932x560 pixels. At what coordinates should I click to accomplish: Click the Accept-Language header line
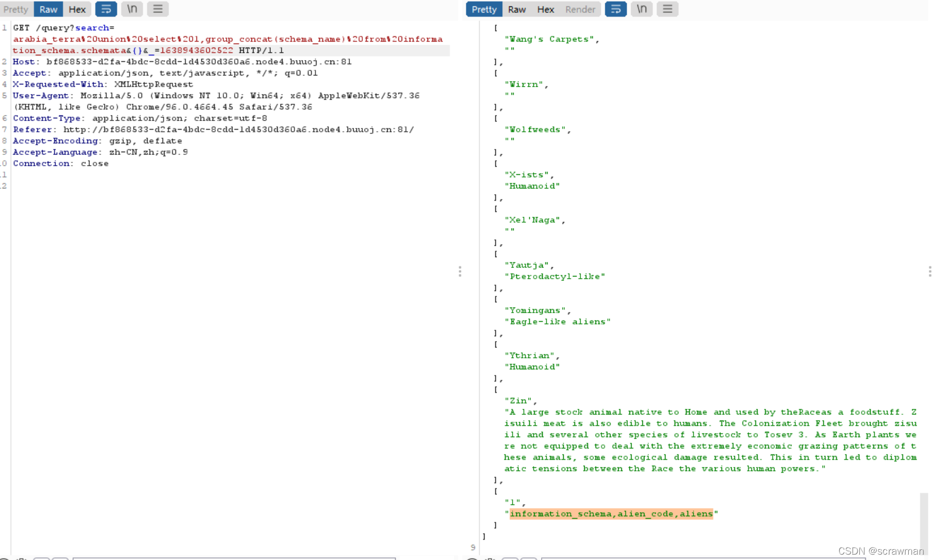[100, 152]
